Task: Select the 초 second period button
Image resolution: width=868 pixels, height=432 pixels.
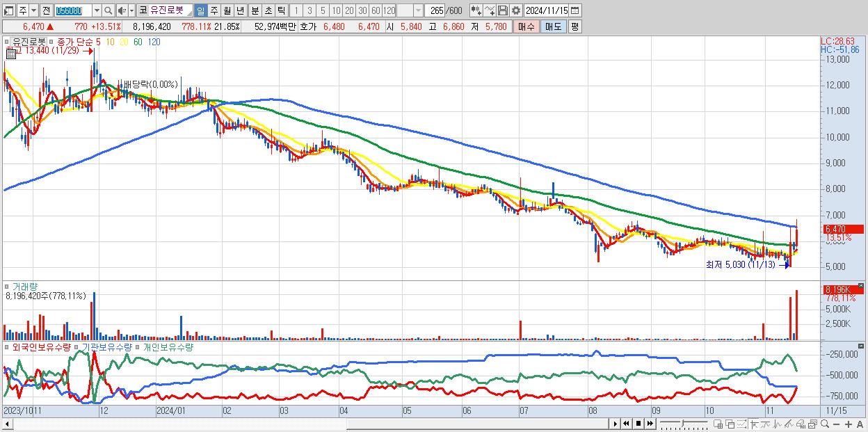Action: (268, 11)
